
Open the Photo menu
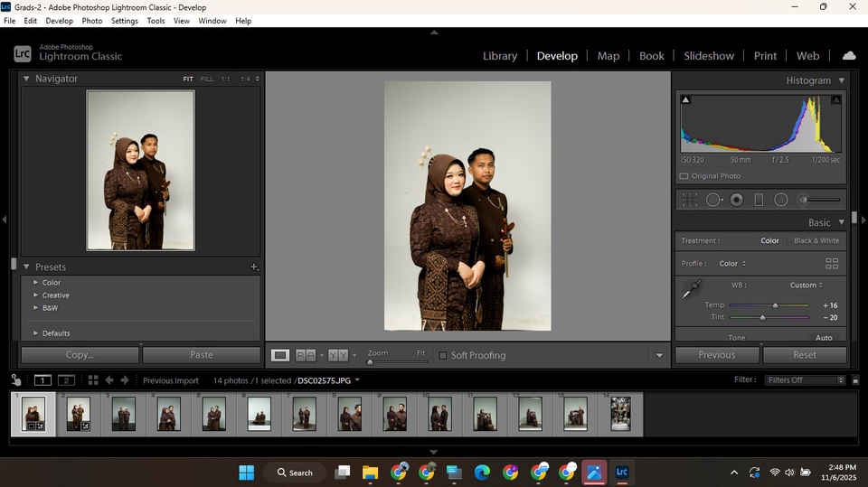pyautogui.click(x=92, y=21)
